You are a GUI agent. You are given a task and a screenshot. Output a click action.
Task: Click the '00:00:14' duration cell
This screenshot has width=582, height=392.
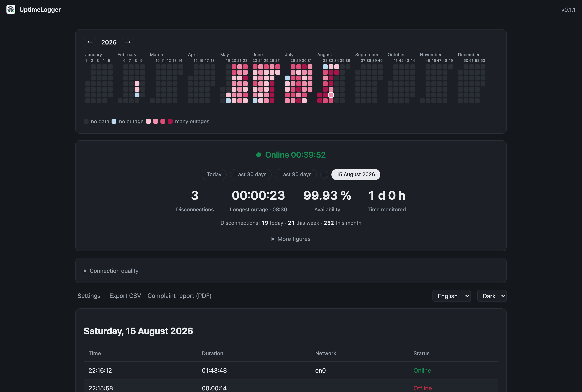[x=214, y=388]
